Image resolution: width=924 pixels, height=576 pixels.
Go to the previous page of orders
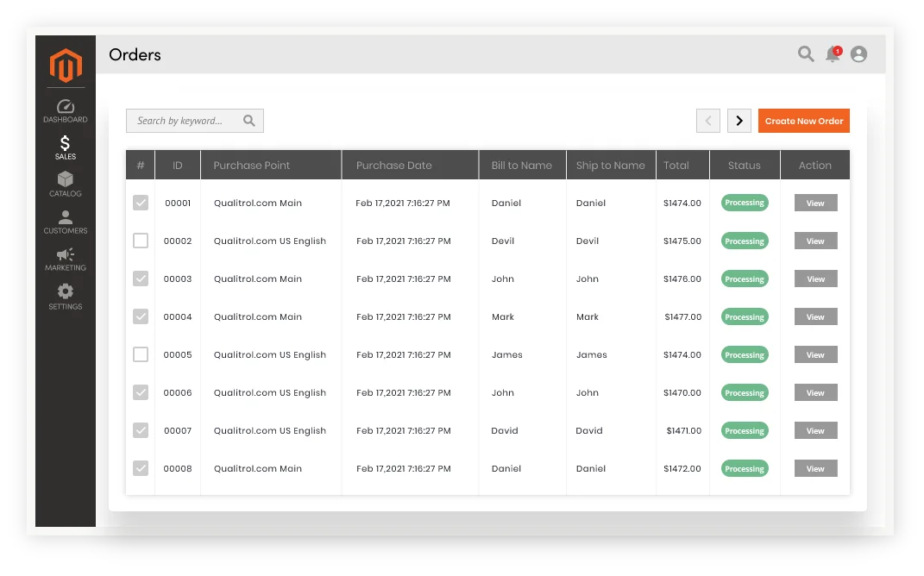[708, 121]
